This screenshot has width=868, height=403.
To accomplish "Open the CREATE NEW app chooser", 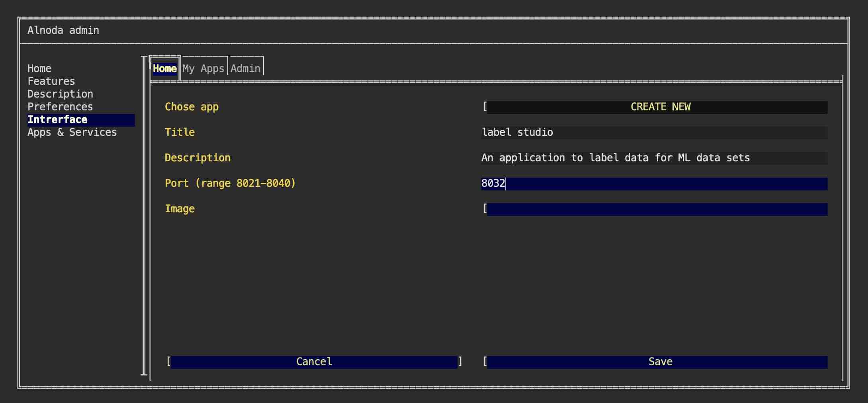I will pyautogui.click(x=657, y=107).
